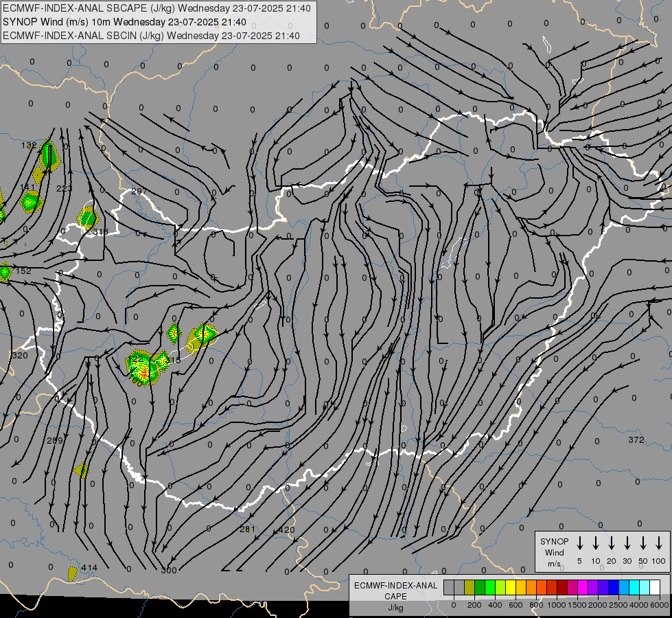Click the 10 m/s wind arrow in legend
Viewport: 672px width, 618px height.
click(x=595, y=543)
